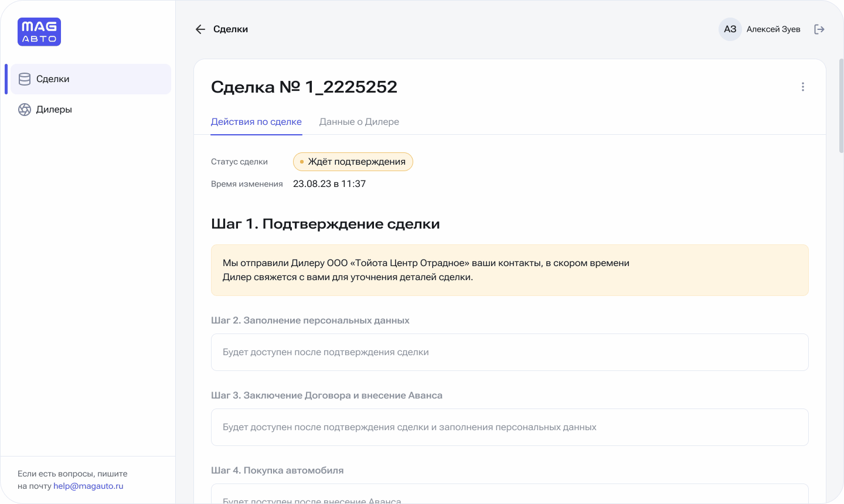Go back using the left arrow
This screenshot has width=844, height=504.
point(200,29)
